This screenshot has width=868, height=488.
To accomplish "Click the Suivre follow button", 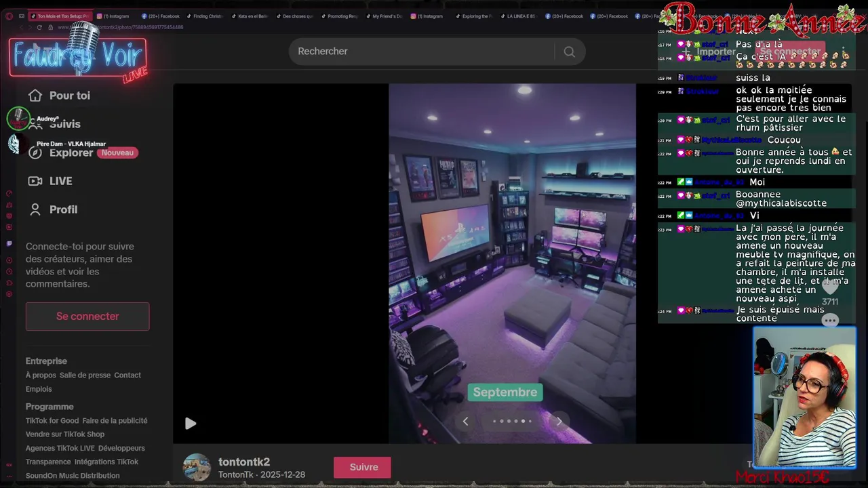I will pyautogui.click(x=363, y=468).
